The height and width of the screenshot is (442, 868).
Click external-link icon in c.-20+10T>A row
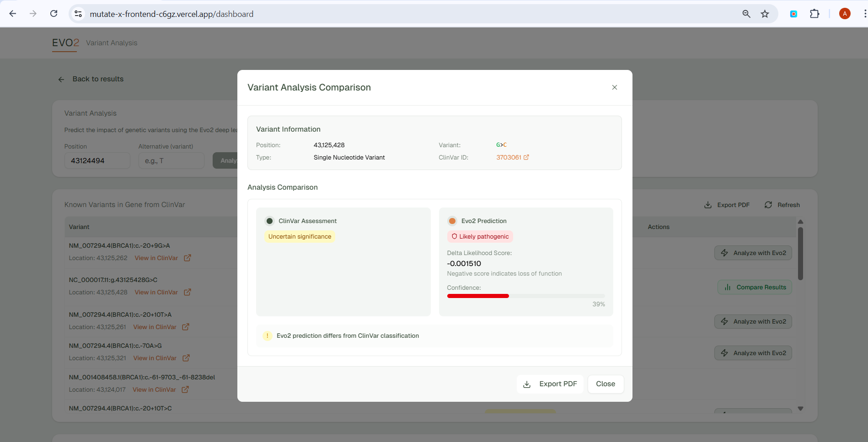[x=186, y=327]
